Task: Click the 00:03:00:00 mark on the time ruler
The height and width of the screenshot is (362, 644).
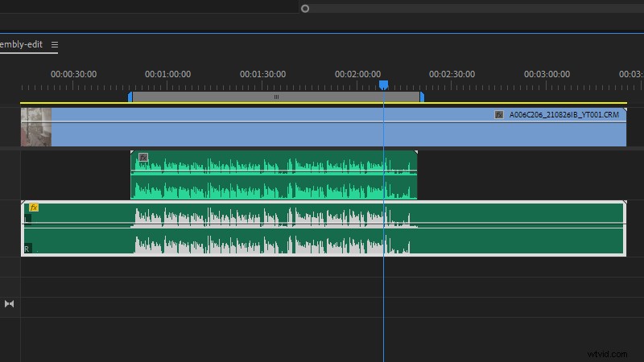Action: click(x=547, y=74)
